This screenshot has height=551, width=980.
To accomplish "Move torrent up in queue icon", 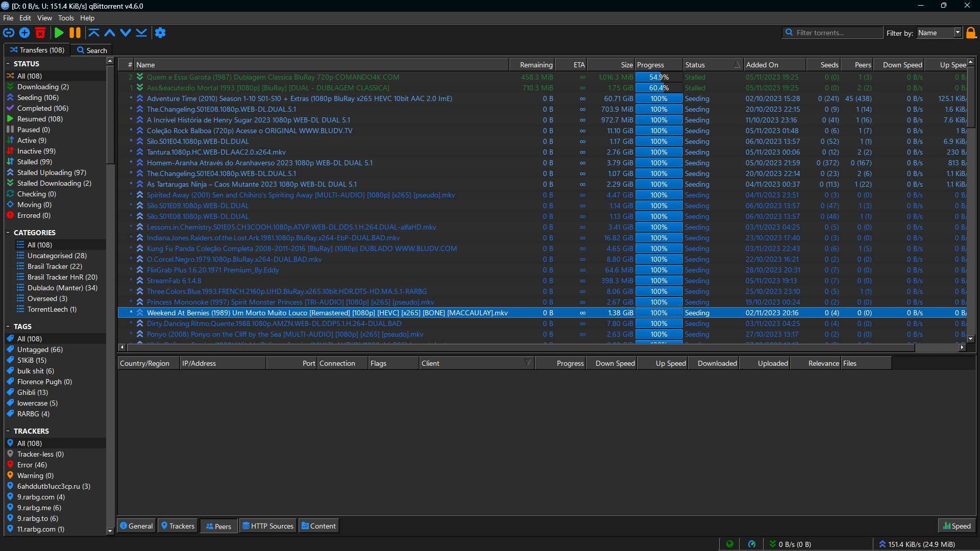I will tap(110, 33).
